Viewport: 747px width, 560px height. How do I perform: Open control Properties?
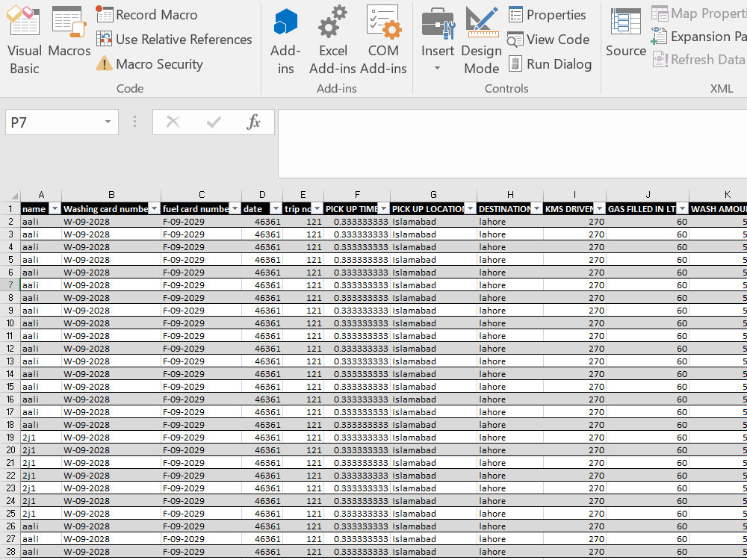(547, 15)
